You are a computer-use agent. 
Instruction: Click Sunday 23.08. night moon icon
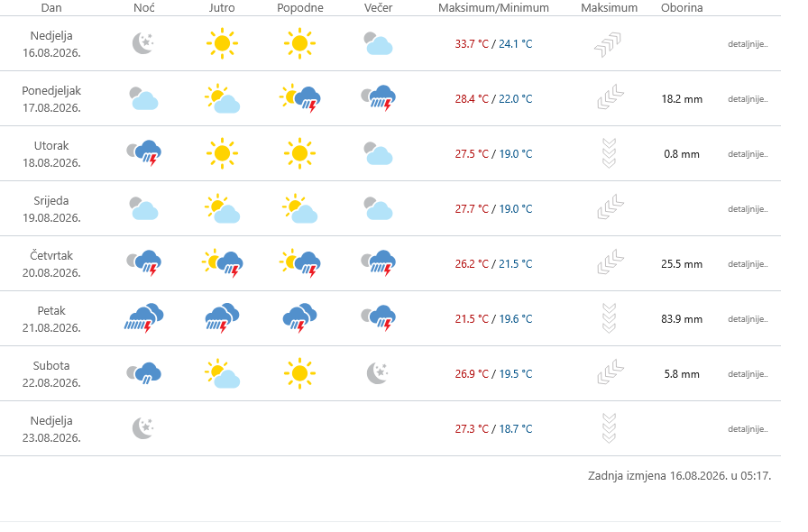pos(143,428)
